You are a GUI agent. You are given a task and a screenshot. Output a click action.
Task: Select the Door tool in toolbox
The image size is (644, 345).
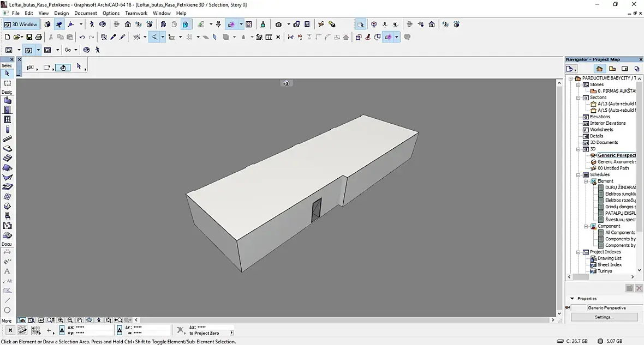pyautogui.click(x=8, y=110)
